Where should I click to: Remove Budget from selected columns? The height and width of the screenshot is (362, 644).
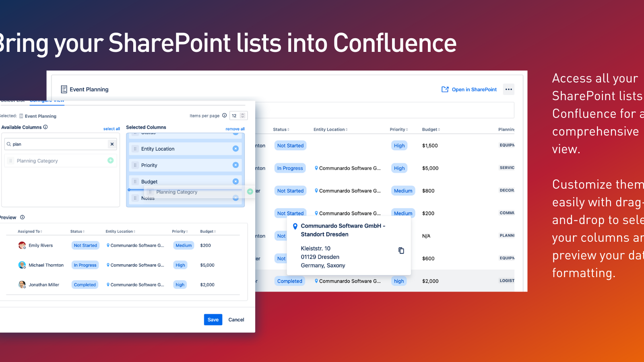point(235,181)
